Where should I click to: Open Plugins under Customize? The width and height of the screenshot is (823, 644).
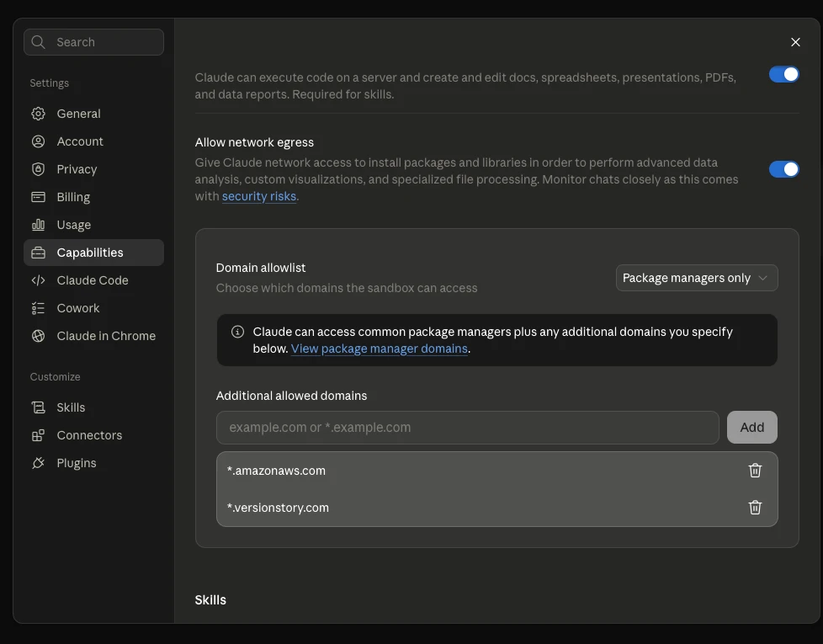point(93,463)
